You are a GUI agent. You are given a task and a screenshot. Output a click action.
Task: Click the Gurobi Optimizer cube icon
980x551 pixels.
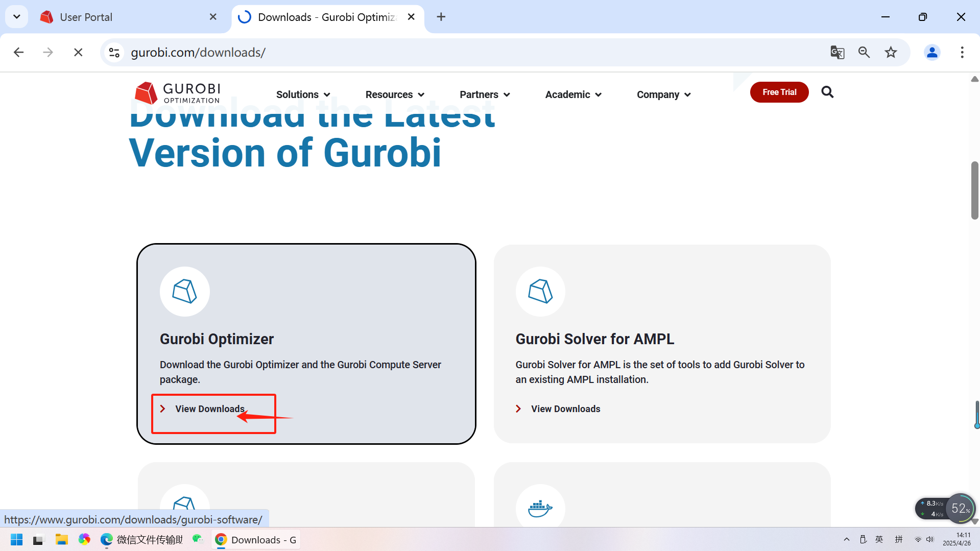point(185,292)
